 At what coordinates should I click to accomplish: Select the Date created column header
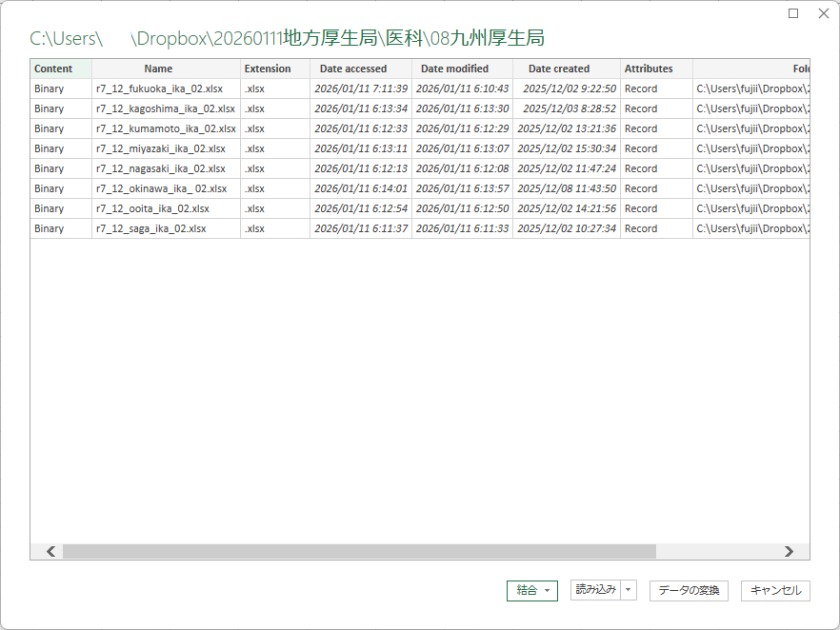559,69
